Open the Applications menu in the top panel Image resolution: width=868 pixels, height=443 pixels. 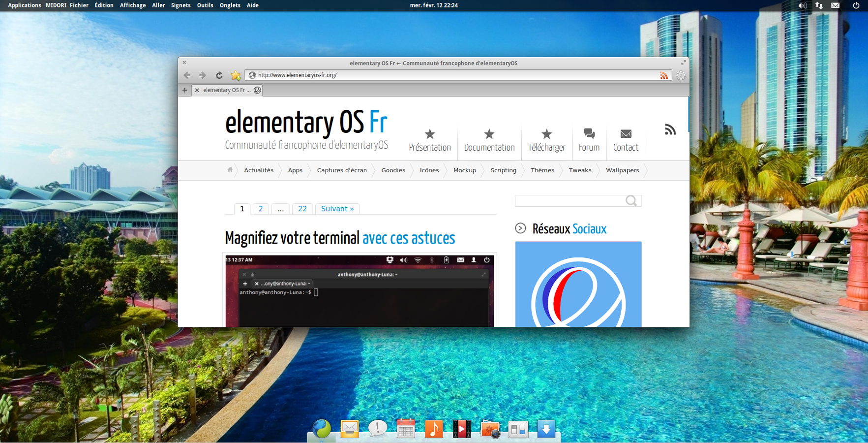click(25, 5)
